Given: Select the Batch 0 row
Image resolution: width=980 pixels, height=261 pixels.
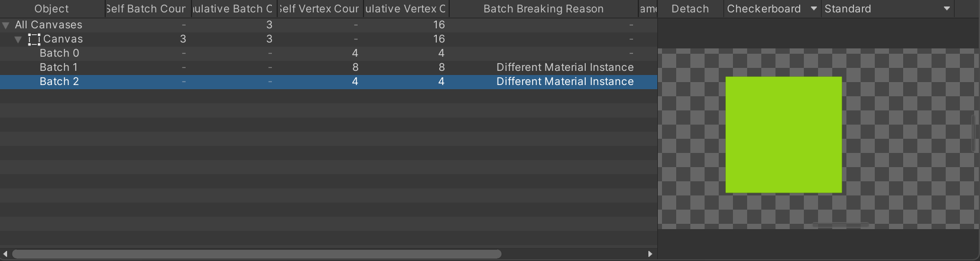Looking at the screenshot, I should click(x=328, y=53).
